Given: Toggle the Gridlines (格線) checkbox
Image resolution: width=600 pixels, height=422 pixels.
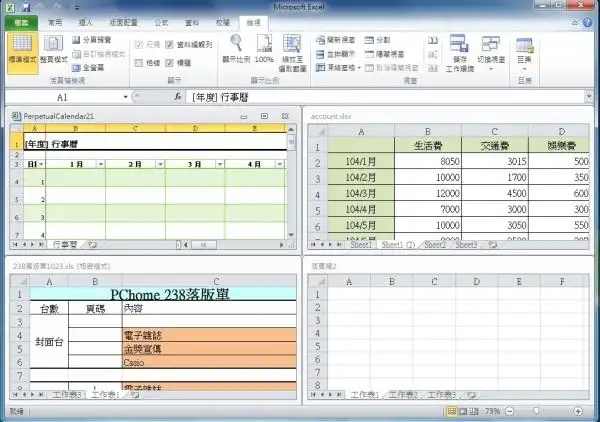Looking at the screenshot, I should pos(139,63).
